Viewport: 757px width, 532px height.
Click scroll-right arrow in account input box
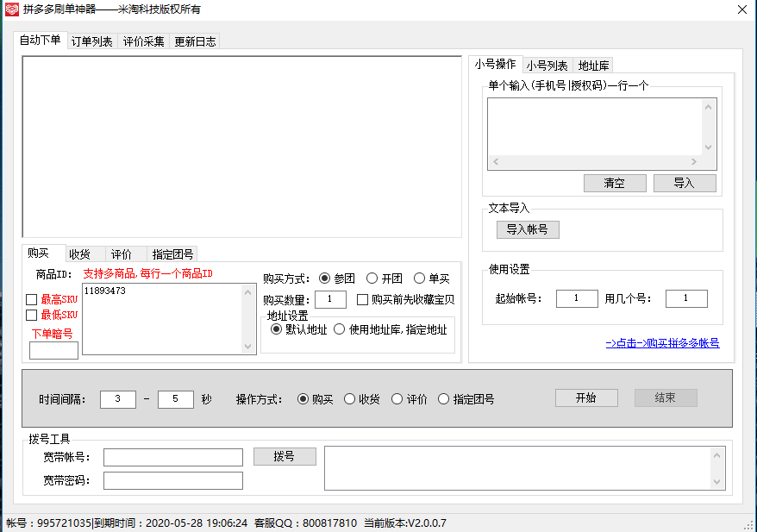[694, 162]
